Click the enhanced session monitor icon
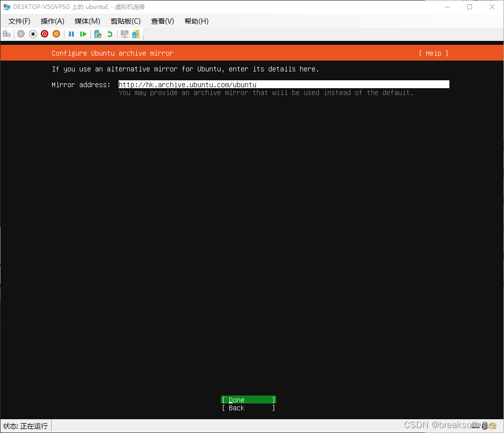The width and height of the screenshot is (504, 433). pos(125,34)
